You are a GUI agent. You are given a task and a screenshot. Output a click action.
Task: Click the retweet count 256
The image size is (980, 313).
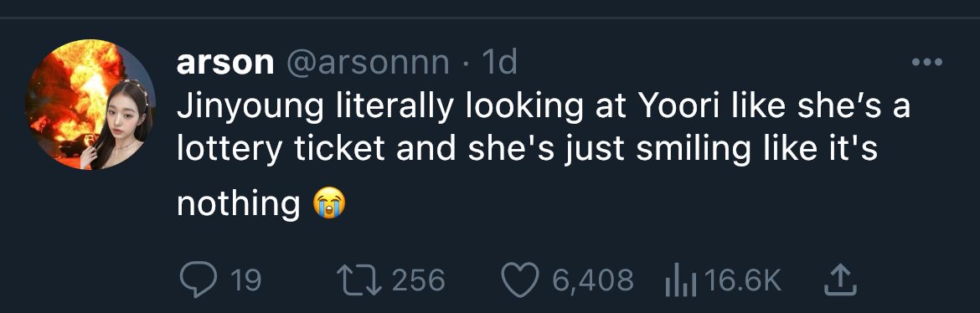(418, 280)
